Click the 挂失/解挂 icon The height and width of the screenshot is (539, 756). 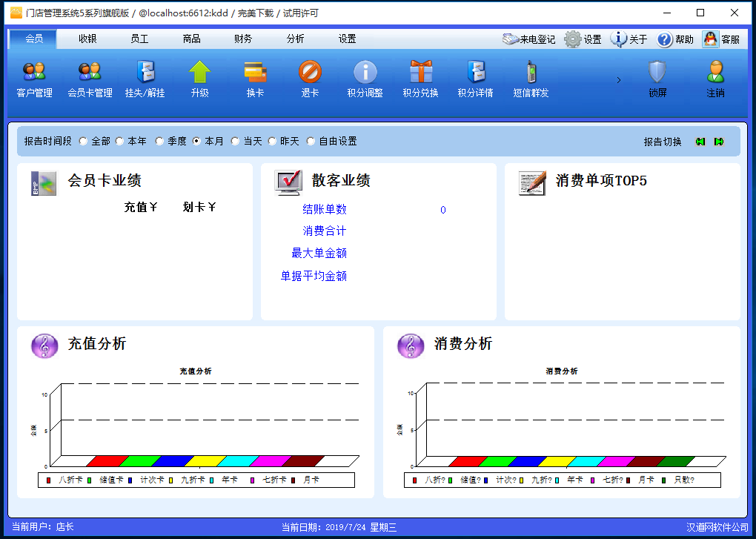click(145, 78)
